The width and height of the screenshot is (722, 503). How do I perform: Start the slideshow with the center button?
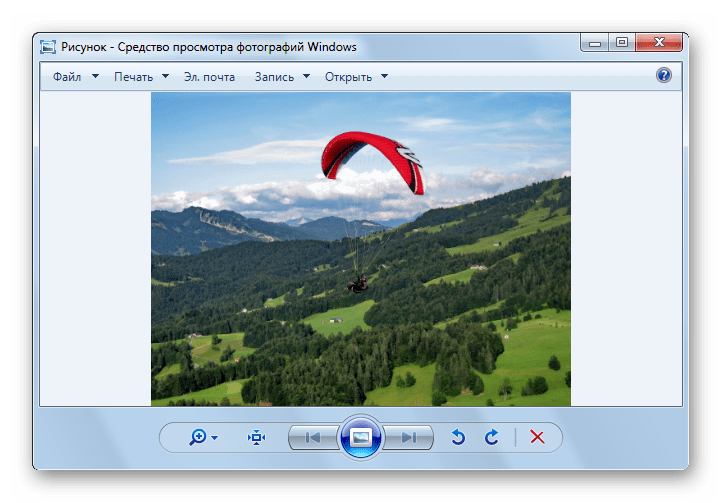point(361,437)
